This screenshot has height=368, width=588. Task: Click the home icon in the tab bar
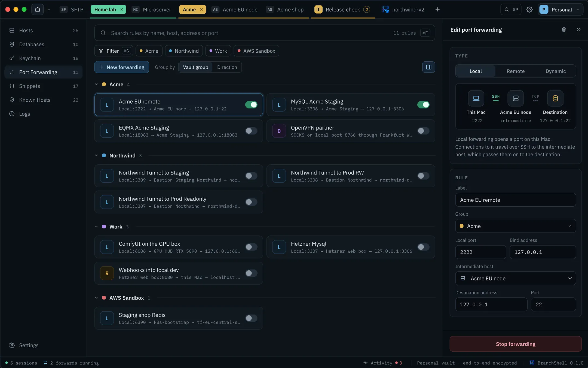click(x=38, y=10)
